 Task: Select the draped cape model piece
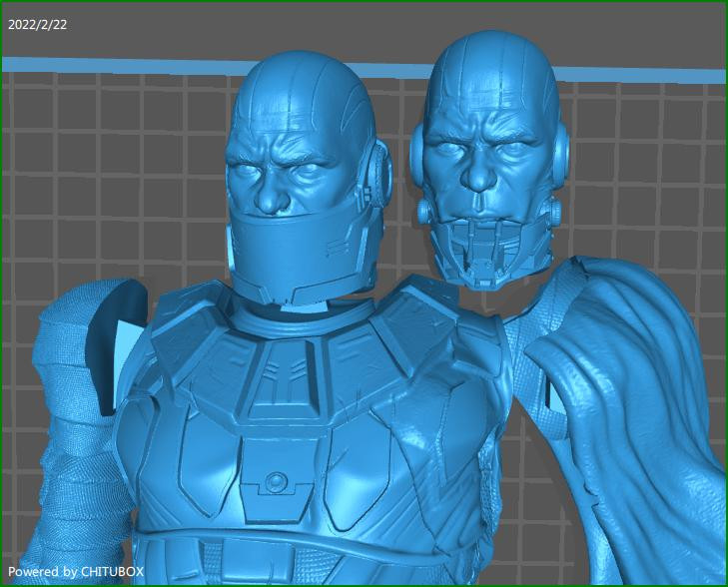pyautogui.click(x=624, y=417)
